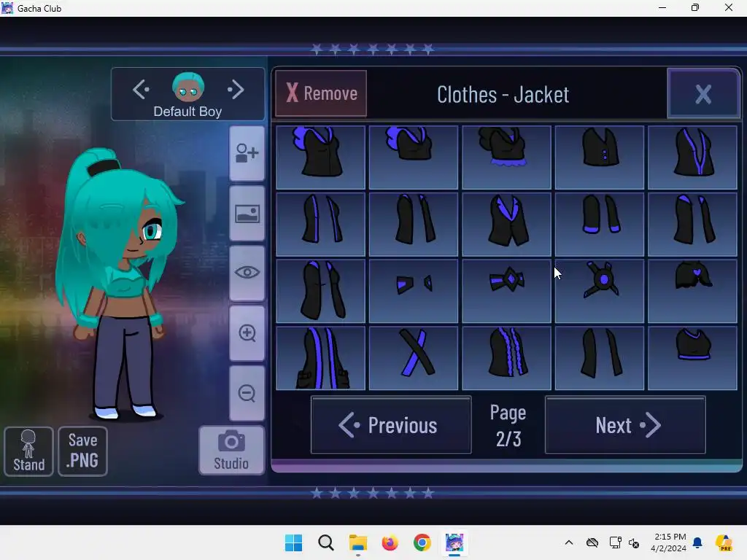
Task: Select the short jacket with purple cuffs
Action: [600, 225]
